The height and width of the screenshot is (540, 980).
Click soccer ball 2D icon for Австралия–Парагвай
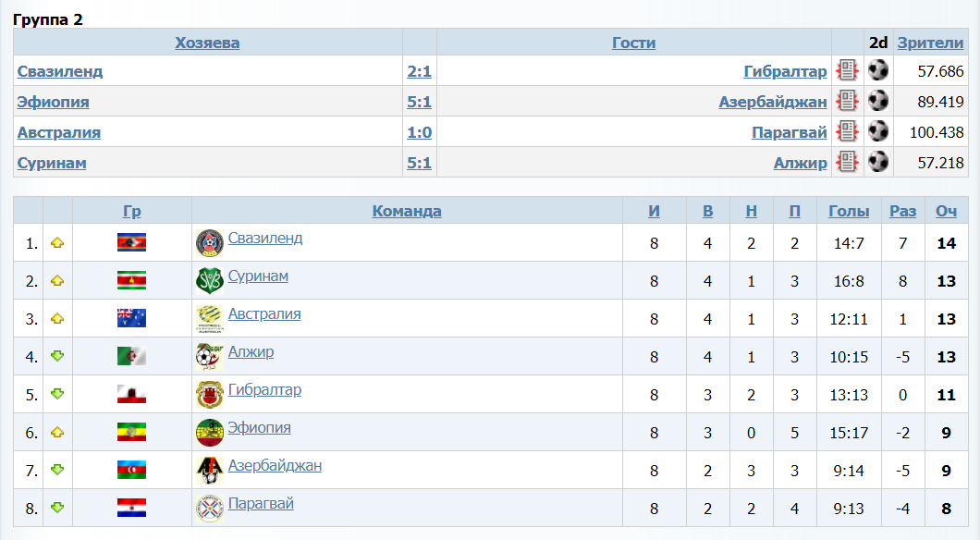(x=878, y=131)
